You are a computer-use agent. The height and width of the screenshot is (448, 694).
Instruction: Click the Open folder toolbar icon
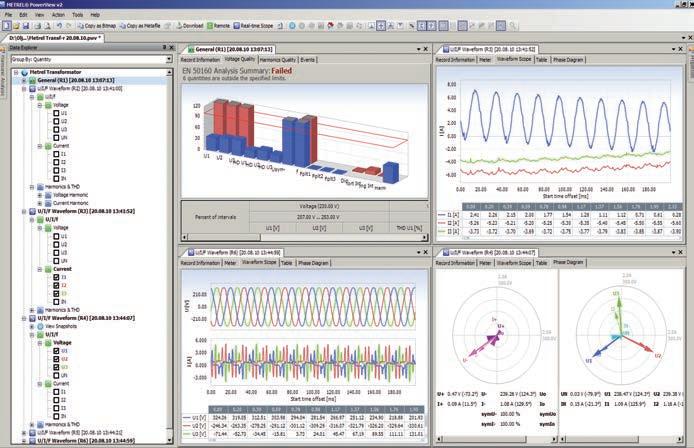(16, 26)
